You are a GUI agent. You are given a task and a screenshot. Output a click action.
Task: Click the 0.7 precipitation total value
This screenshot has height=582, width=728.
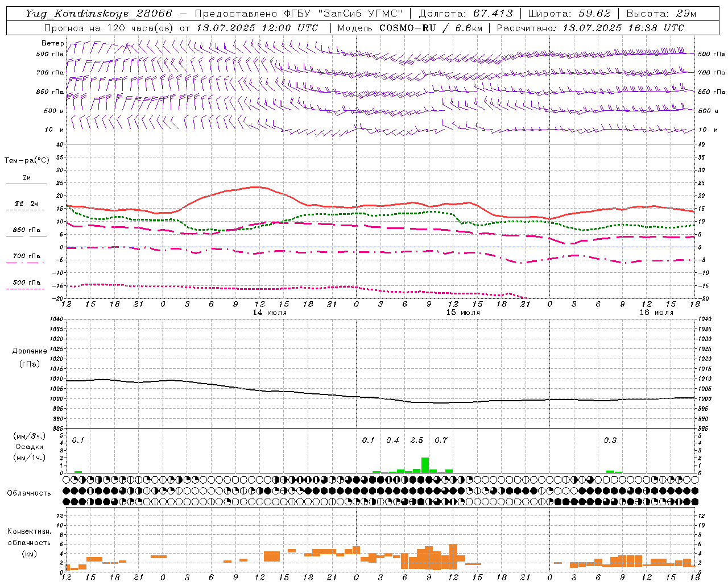tap(441, 440)
